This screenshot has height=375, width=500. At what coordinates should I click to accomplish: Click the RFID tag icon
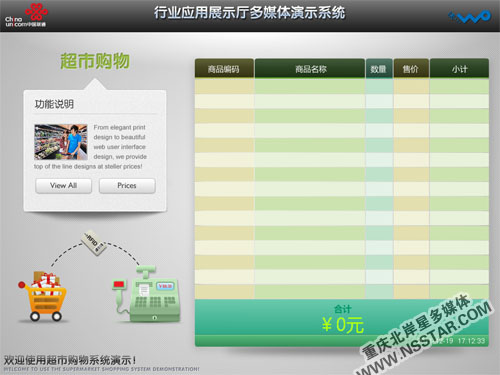[x=94, y=243]
